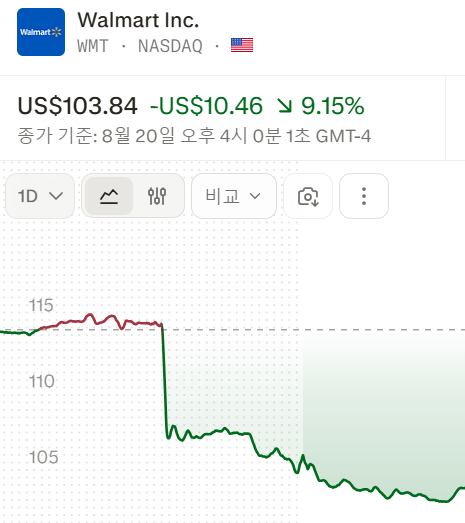Click the 105 price axis label
The image size is (465, 523).
point(43,457)
